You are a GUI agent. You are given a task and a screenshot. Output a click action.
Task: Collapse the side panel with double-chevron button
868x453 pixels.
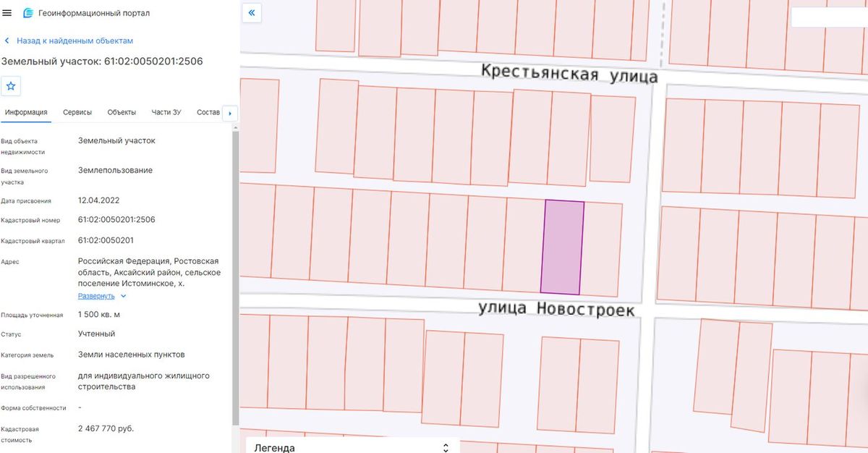[252, 13]
